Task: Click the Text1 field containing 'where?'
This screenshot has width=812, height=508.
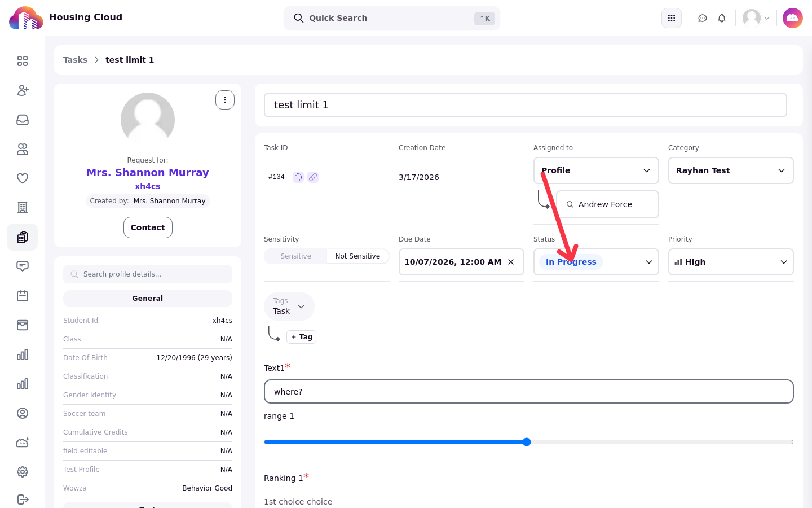Action: (529, 392)
